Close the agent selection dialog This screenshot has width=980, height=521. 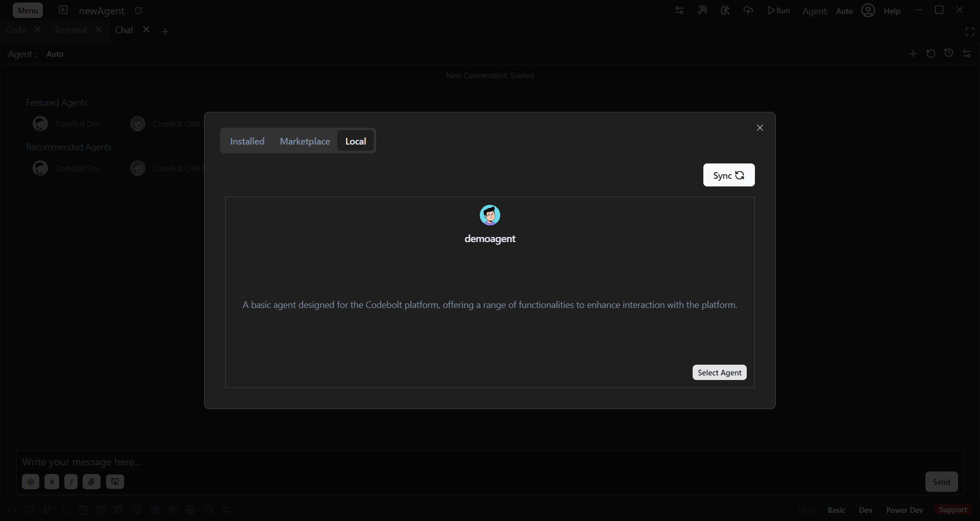(759, 128)
